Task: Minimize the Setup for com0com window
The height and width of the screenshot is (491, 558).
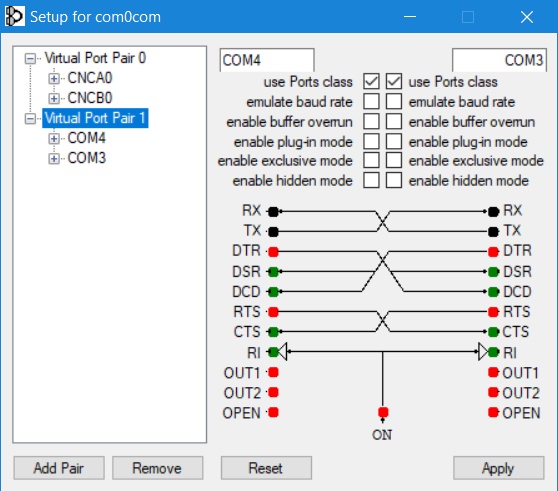Action: pyautogui.click(x=410, y=16)
